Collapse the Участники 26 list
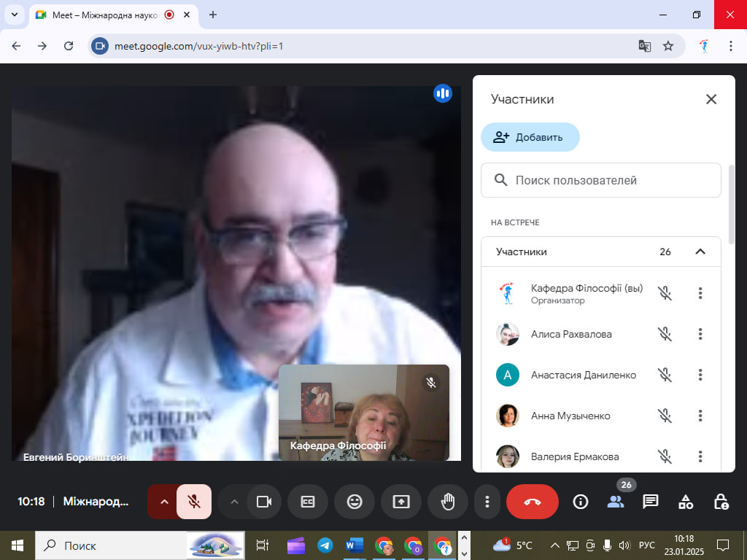Viewport: 747px width, 560px height. [x=700, y=252]
